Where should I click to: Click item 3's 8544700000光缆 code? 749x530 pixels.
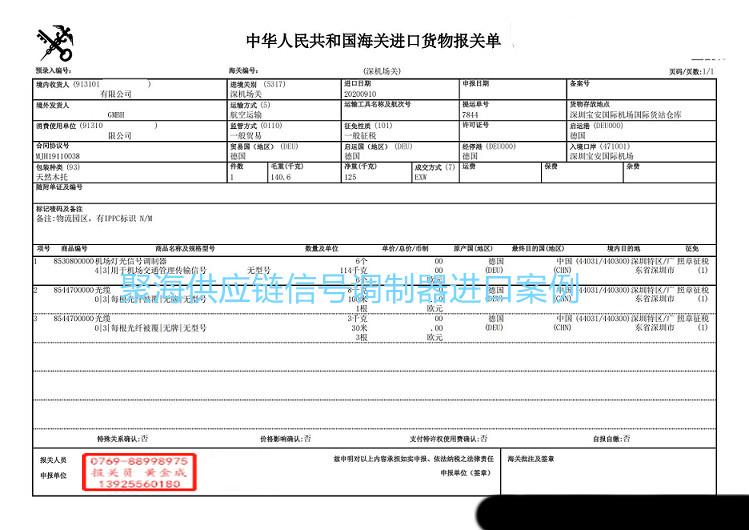click(82, 318)
